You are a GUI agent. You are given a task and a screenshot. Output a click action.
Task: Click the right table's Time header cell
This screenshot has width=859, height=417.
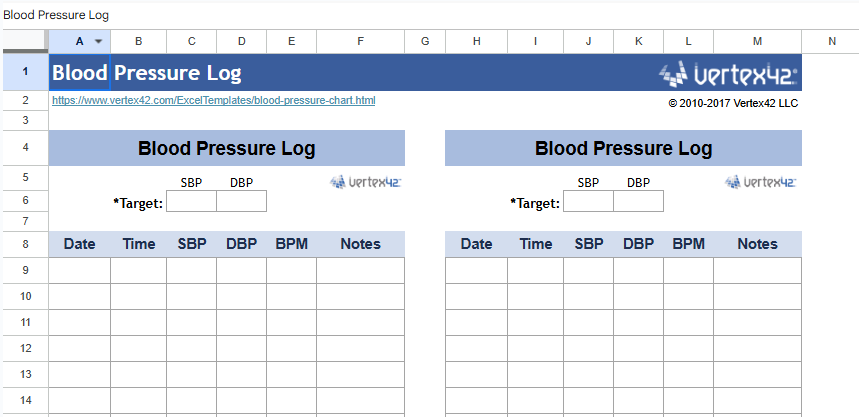tap(535, 244)
